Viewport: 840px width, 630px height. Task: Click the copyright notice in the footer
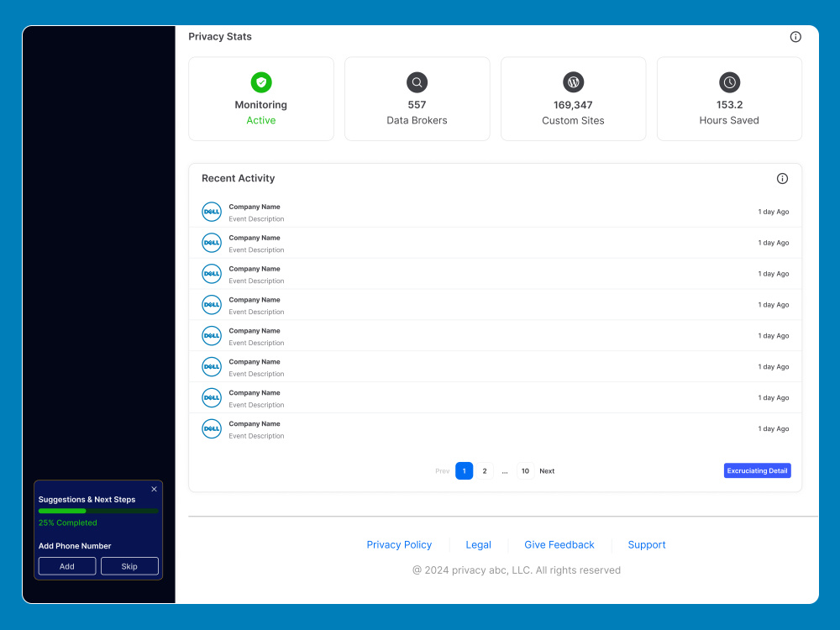click(517, 570)
